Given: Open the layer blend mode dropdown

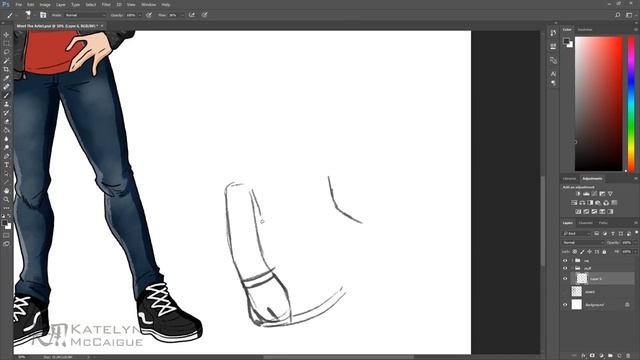Looking at the screenshot, I should point(583,242).
